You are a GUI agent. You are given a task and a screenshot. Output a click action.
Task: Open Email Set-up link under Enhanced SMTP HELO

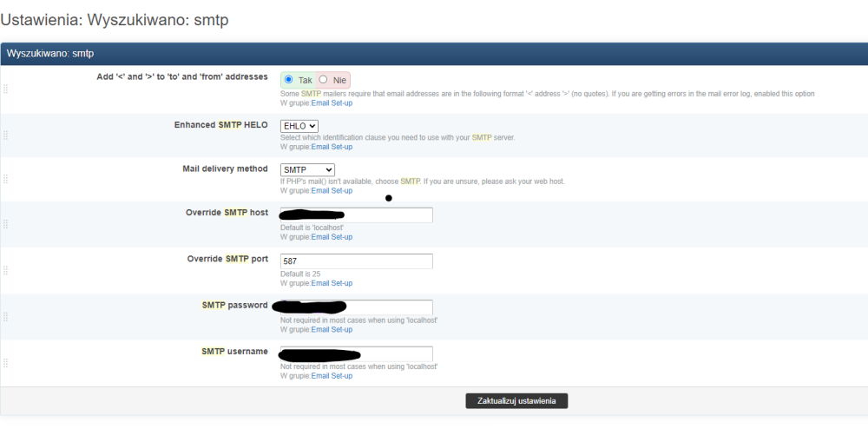click(332, 147)
